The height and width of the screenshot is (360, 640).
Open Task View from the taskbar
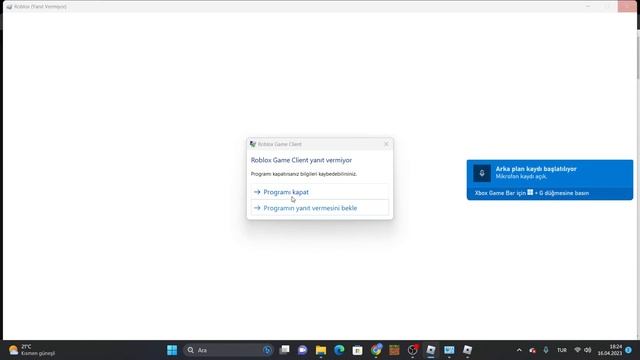tap(284, 350)
